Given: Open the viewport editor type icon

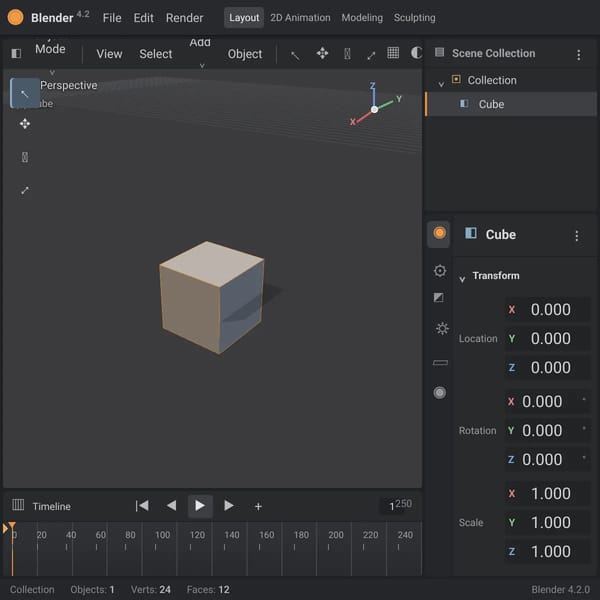Looking at the screenshot, I should pos(16,53).
